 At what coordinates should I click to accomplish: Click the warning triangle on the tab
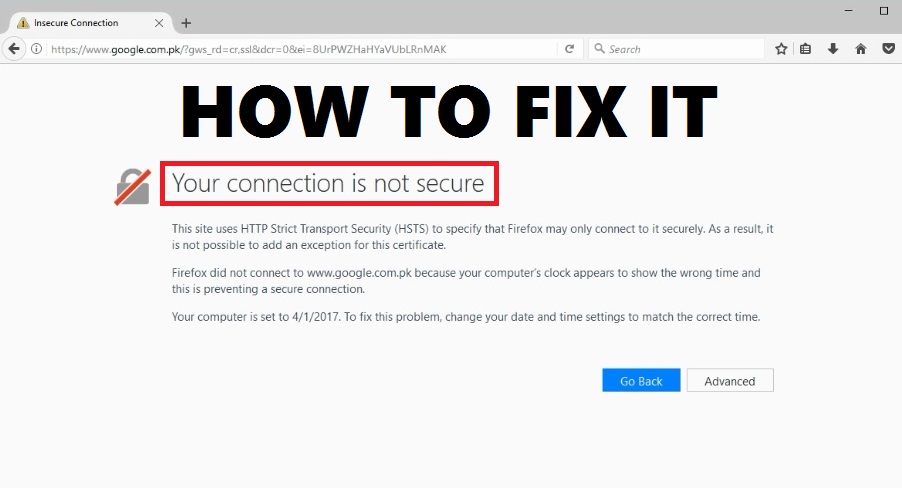(x=22, y=23)
